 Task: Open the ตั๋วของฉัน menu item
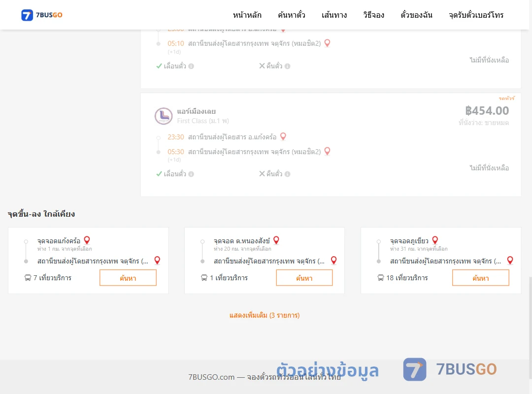416,15
